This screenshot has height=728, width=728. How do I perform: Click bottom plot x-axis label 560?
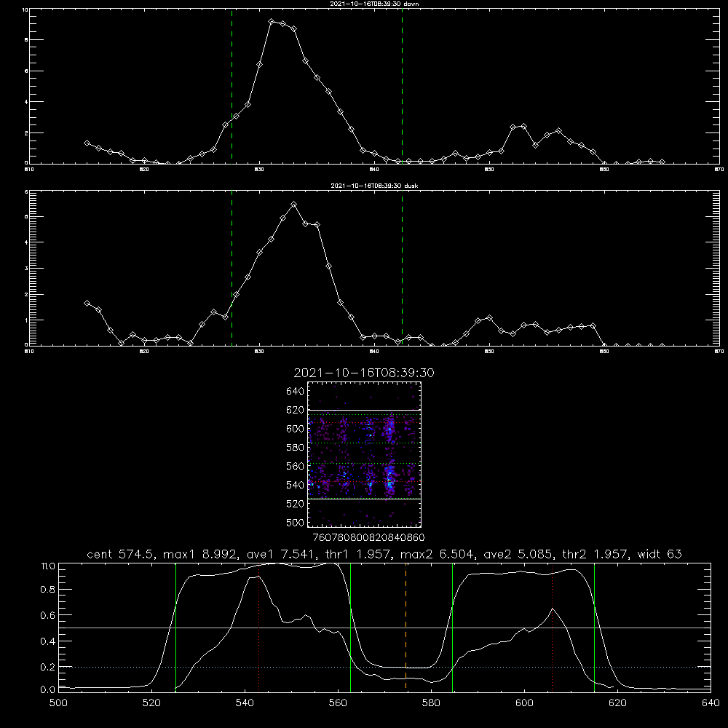[338, 703]
